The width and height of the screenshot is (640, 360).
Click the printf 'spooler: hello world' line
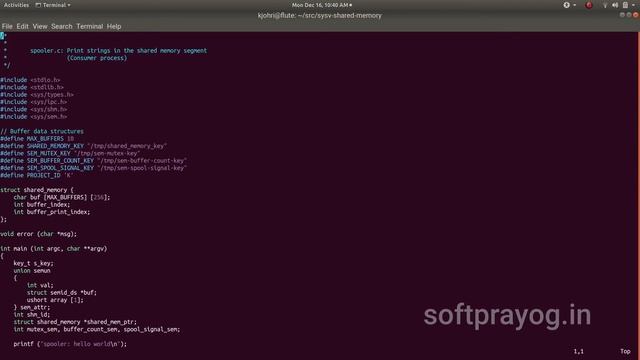coord(70,344)
